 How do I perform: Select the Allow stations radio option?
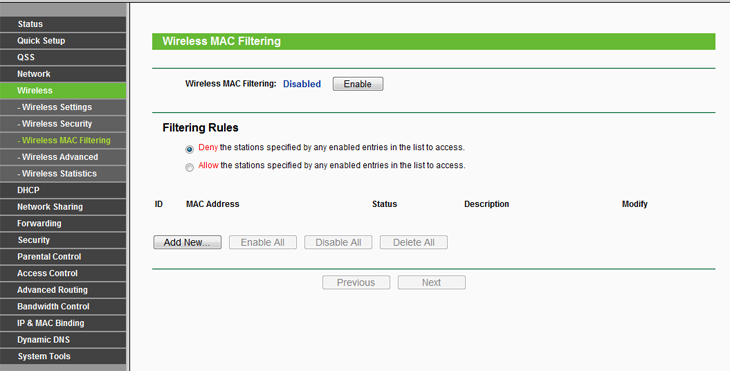tap(189, 168)
